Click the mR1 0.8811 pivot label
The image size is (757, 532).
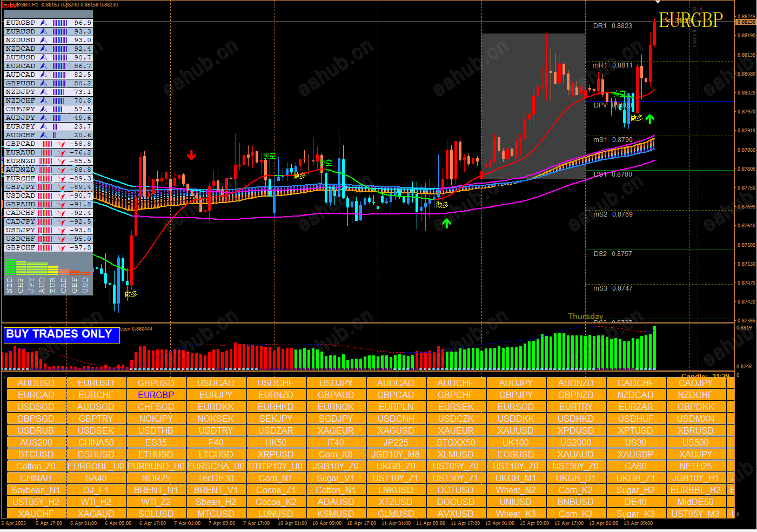tap(613, 65)
